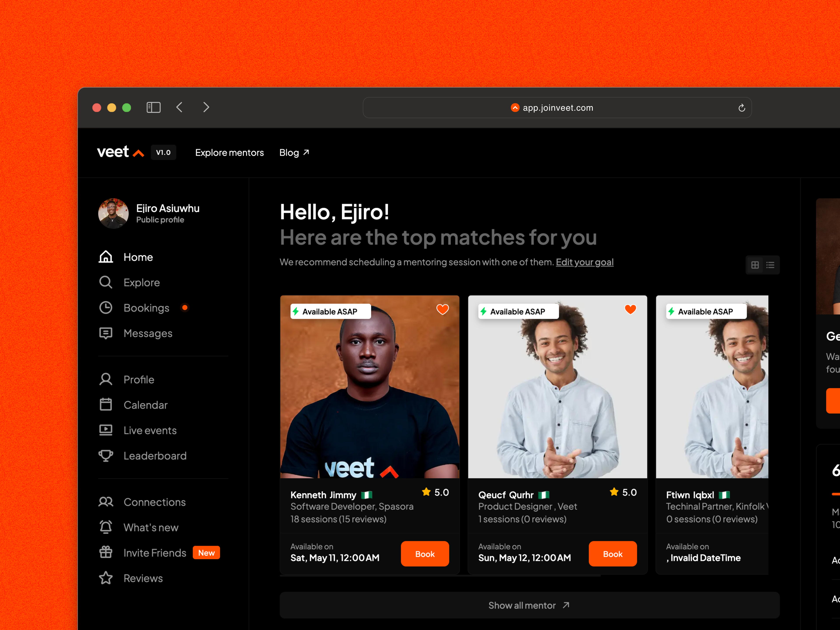The width and height of the screenshot is (840, 630).
Task: Open Kenneth Jimmy mentor name
Action: click(323, 495)
